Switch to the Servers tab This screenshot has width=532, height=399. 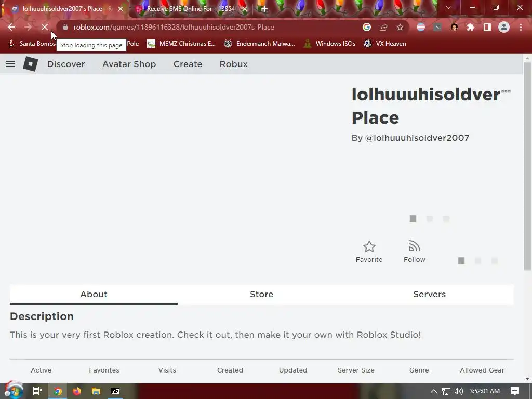[429, 294]
